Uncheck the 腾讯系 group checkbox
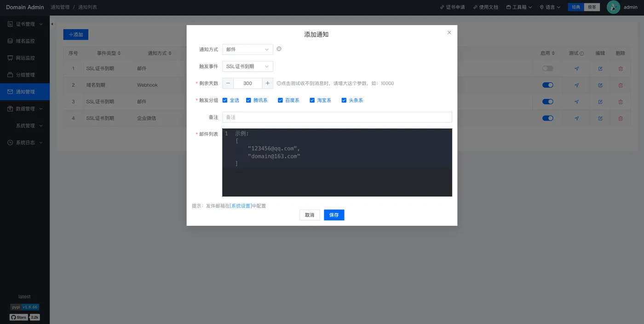This screenshot has width=644, height=324. [248, 100]
